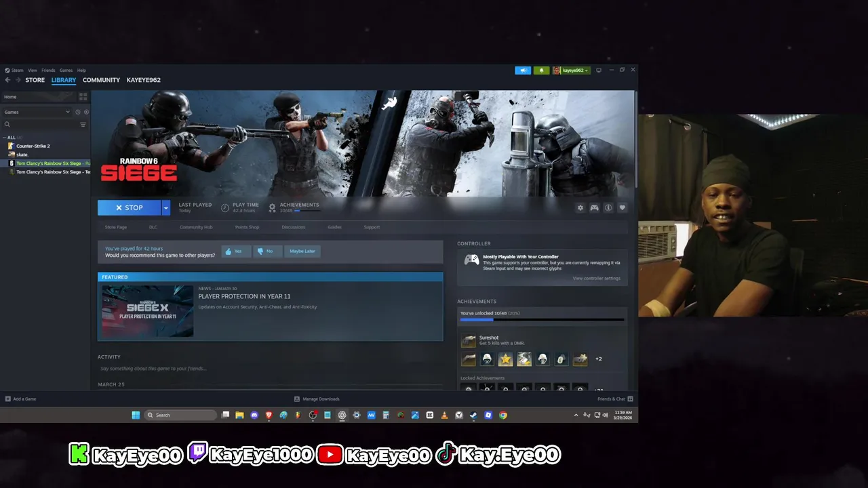Open PLAYER PROTECTION IN YEAR 11 news headline

[244, 296]
